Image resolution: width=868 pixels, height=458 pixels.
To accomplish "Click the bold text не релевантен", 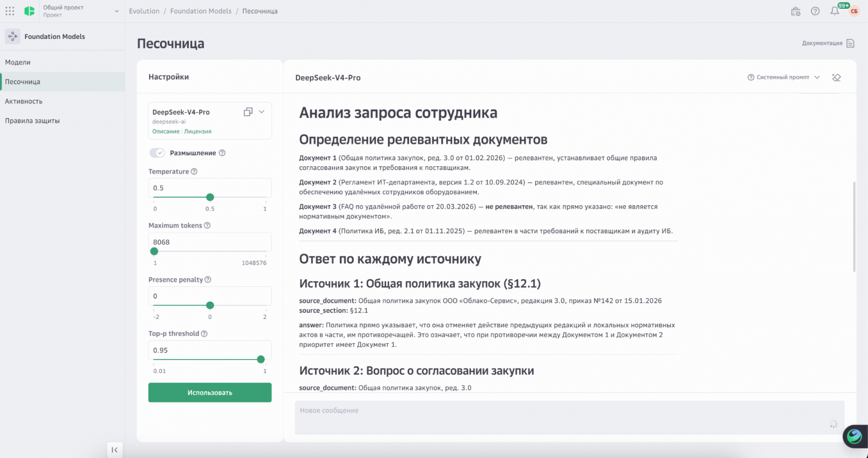I will point(509,207).
